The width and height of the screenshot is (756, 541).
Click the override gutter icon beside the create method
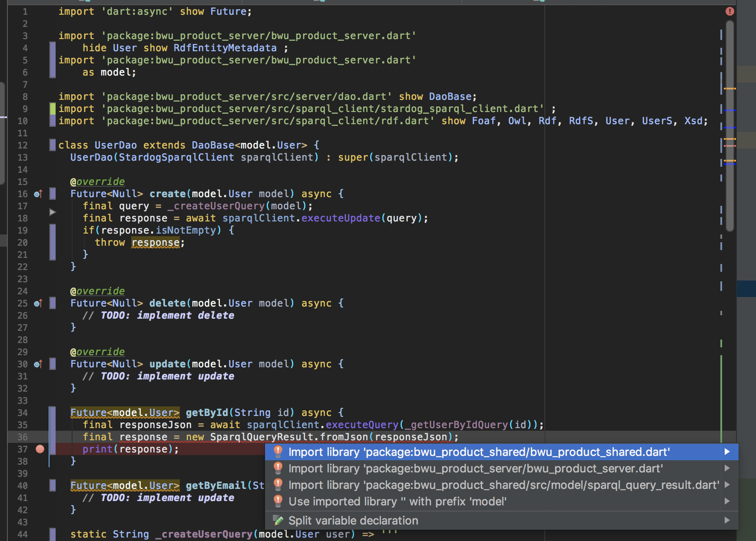tap(38, 194)
